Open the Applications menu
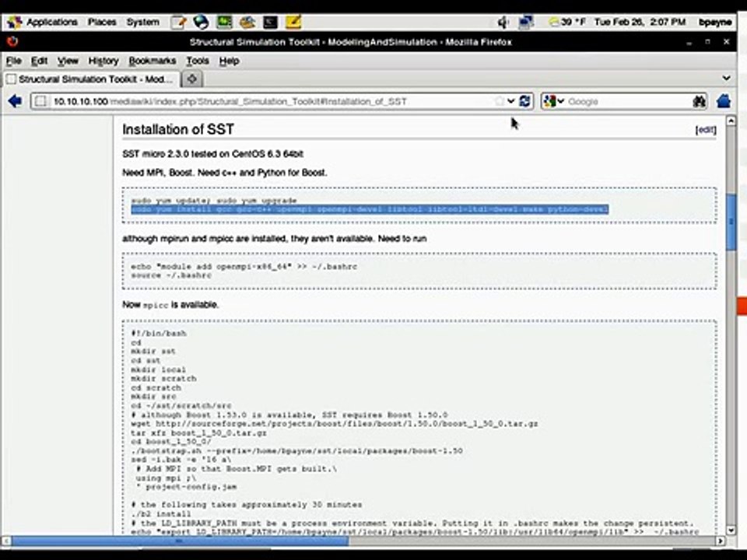This screenshot has width=747, height=560. [51, 22]
